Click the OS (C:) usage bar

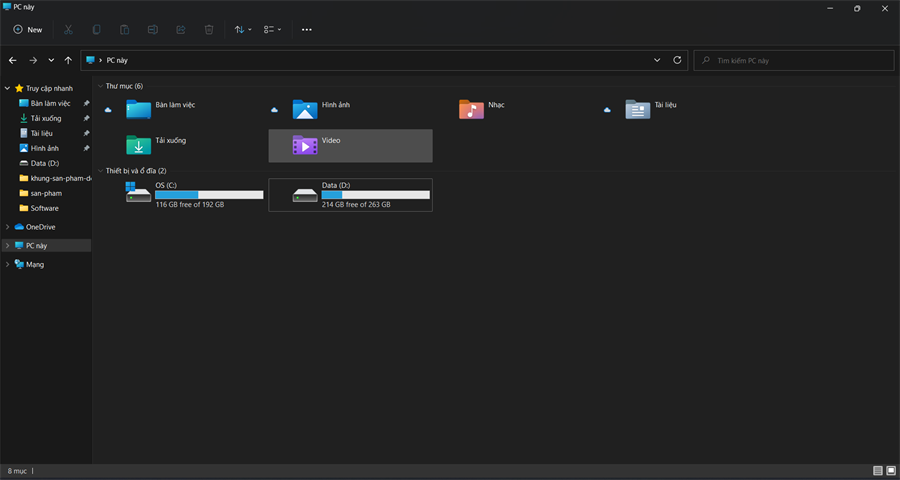209,195
